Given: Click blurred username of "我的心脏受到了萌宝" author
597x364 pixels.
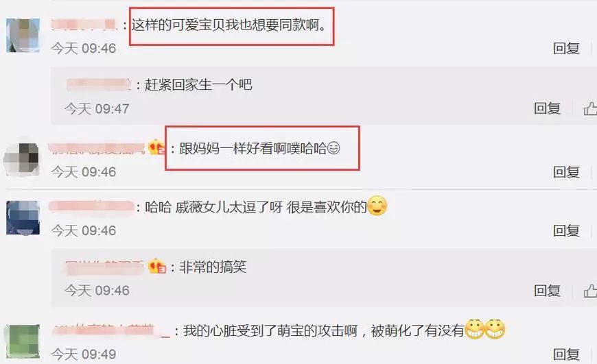Looking at the screenshot, I should click(110, 330).
